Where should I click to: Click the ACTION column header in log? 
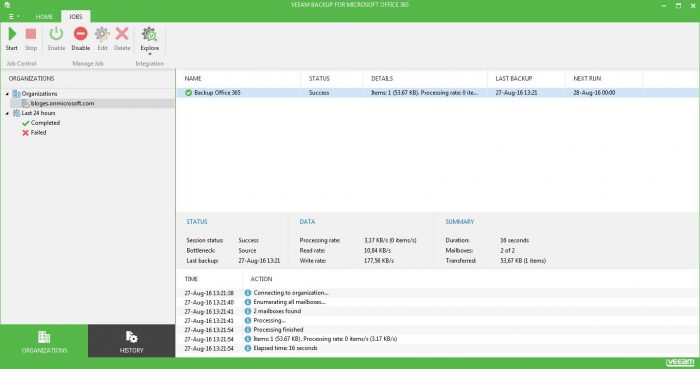point(261,279)
